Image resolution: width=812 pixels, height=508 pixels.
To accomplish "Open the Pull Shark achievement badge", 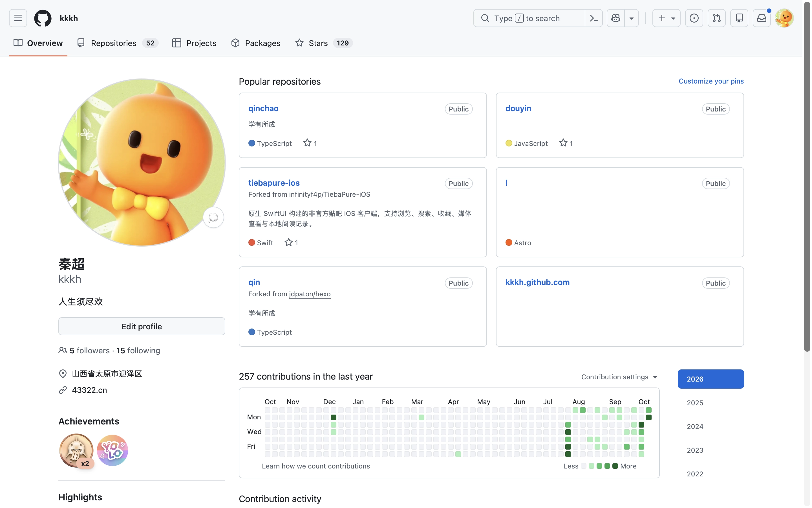I will click(76, 450).
